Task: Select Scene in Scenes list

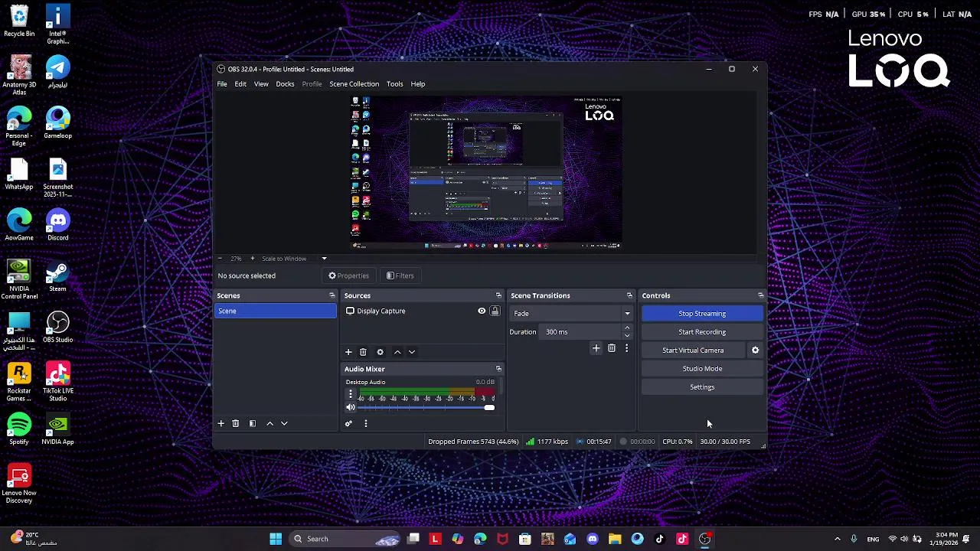Action: (276, 311)
